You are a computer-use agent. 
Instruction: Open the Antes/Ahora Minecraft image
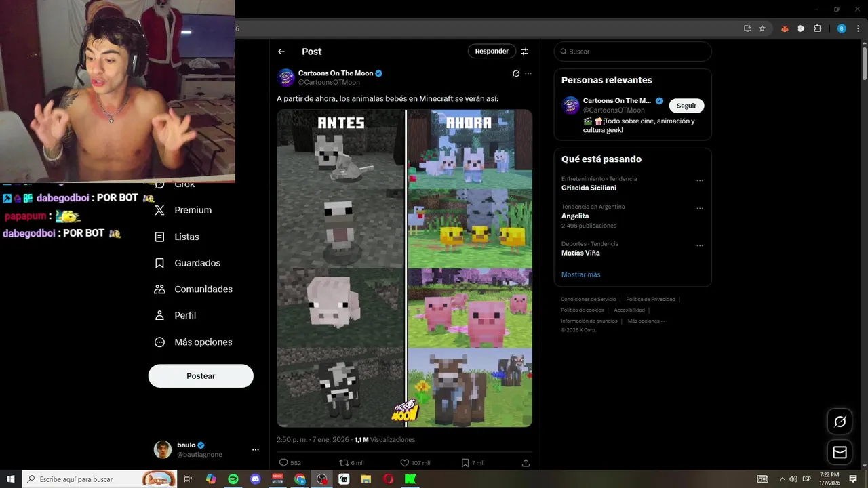click(404, 268)
